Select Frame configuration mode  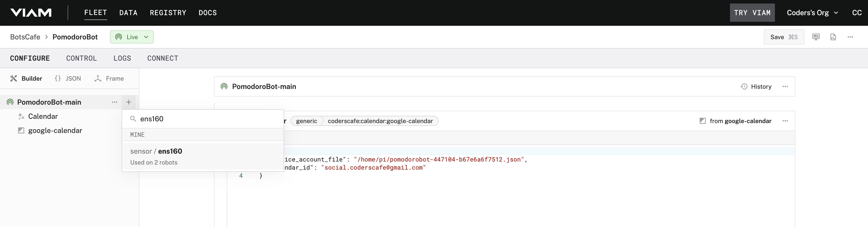109,79
